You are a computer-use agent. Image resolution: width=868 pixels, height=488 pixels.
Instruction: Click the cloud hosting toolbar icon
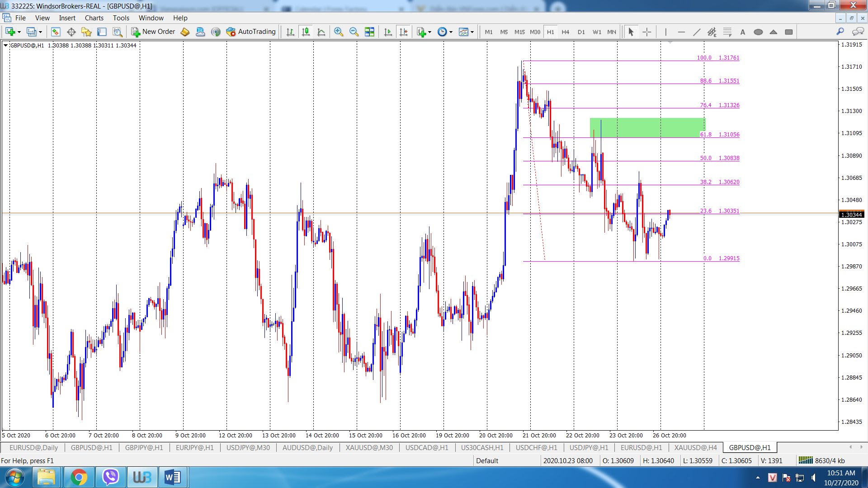coord(200,32)
